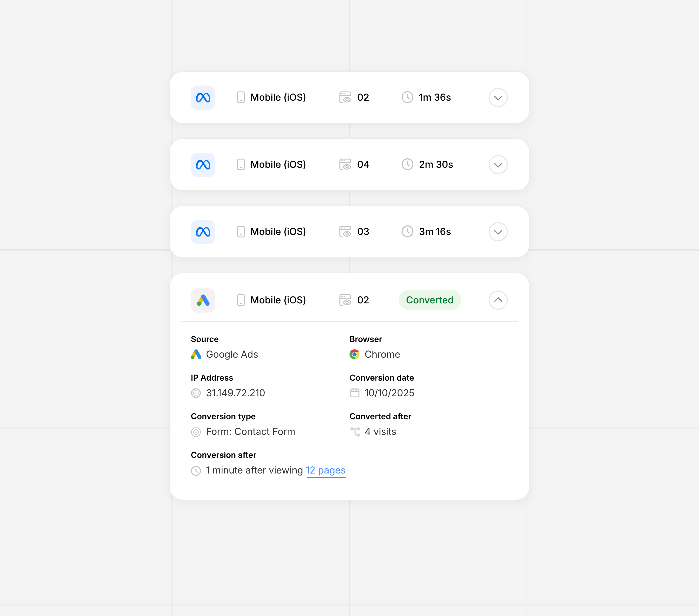Click the target icon beside Form: Contact Form
The image size is (699, 616).
click(x=196, y=432)
